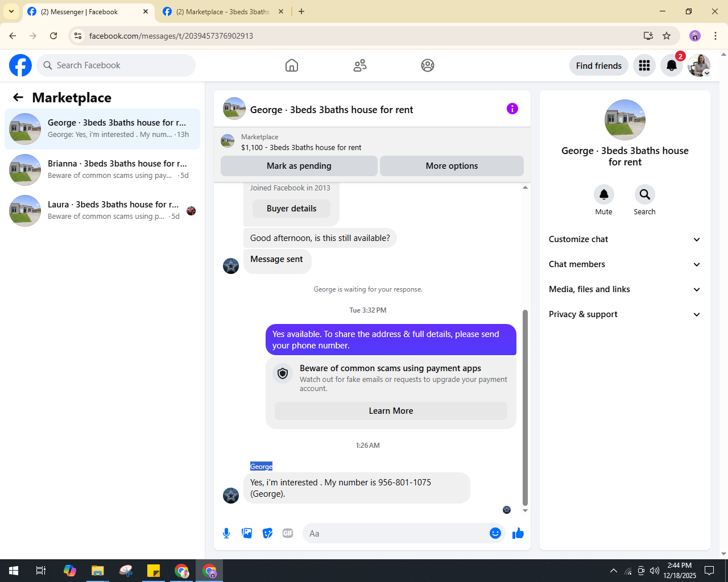
Task: Open the Facebook menu grid icon
Action: pos(644,65)
